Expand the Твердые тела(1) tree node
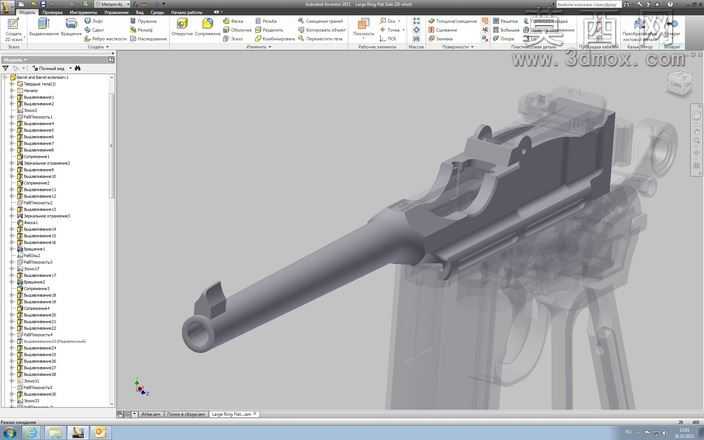This screenshot has width=704, height=440. coord(12,84)
